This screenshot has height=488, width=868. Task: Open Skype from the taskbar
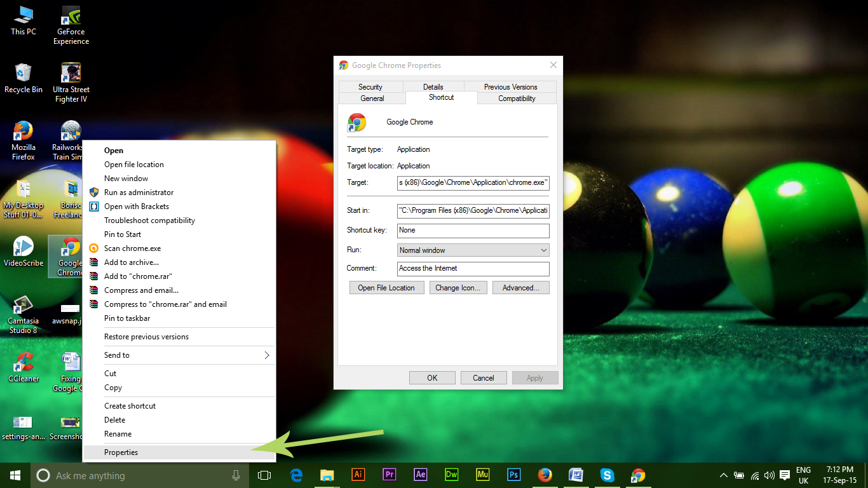[607, 475]
